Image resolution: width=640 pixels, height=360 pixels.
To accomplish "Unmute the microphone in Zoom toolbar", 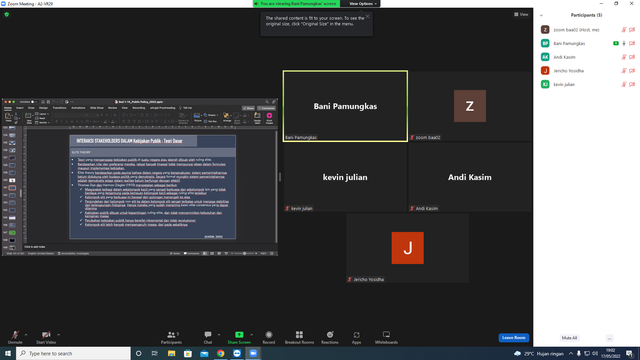I will tap(15, 337).
